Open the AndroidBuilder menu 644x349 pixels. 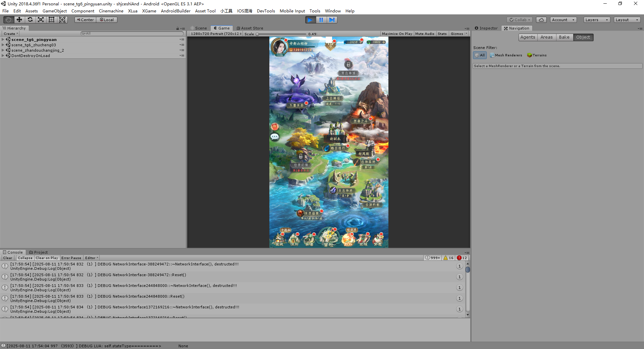pyautogui.click(x=175, y=11)
